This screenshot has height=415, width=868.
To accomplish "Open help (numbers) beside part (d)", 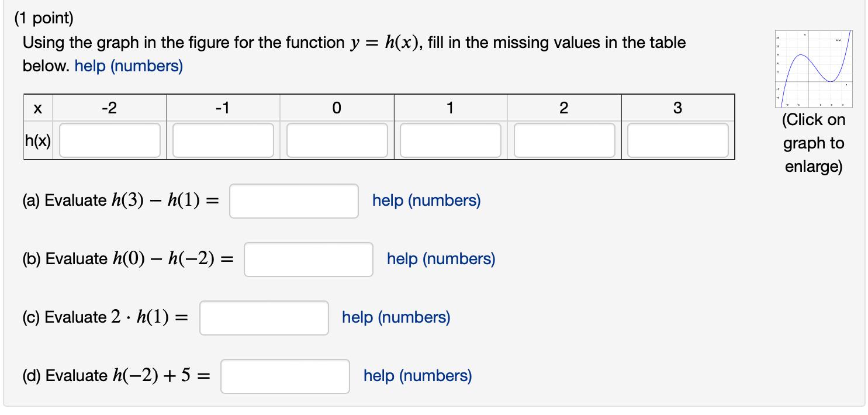I will coord(417,376).
